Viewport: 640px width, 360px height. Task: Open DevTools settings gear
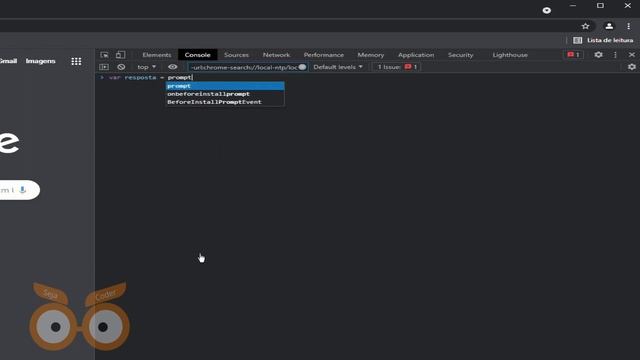(598, 55)
